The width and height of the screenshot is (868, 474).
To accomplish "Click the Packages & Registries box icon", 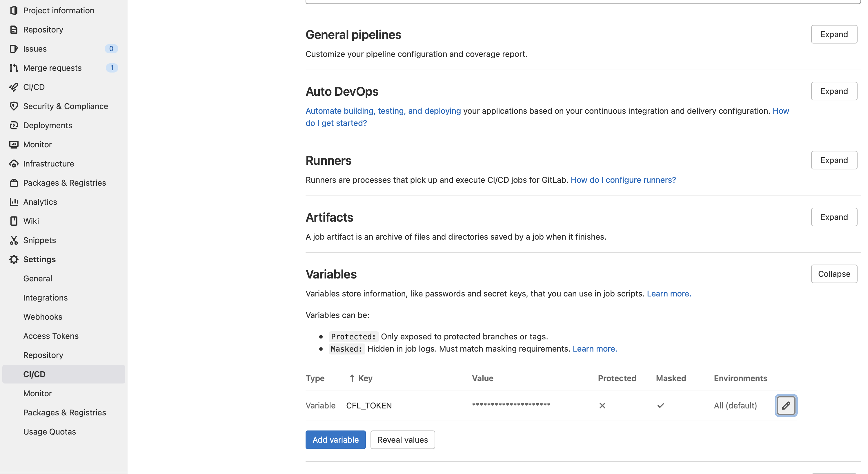I will (x=14, y=183).
